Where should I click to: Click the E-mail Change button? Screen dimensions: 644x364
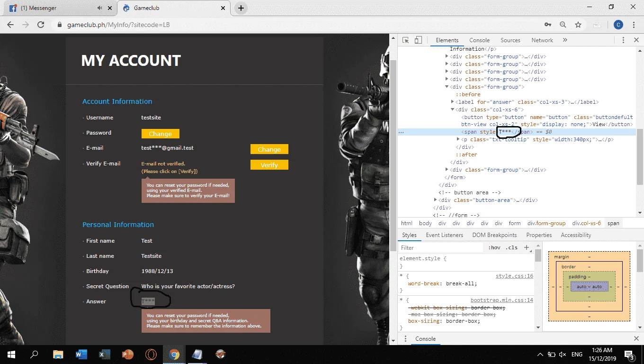coord(269,149)
